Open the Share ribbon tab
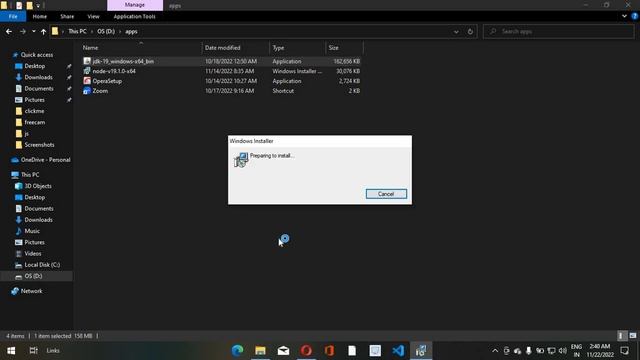The height and width of the screenshot is (360, 640). (67, 16)
